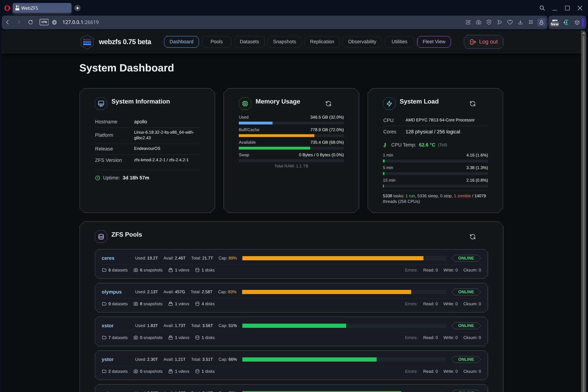The image size is (588, 392).
Task: Open browser easy setup sliders icon
Action: click(531, 22)
